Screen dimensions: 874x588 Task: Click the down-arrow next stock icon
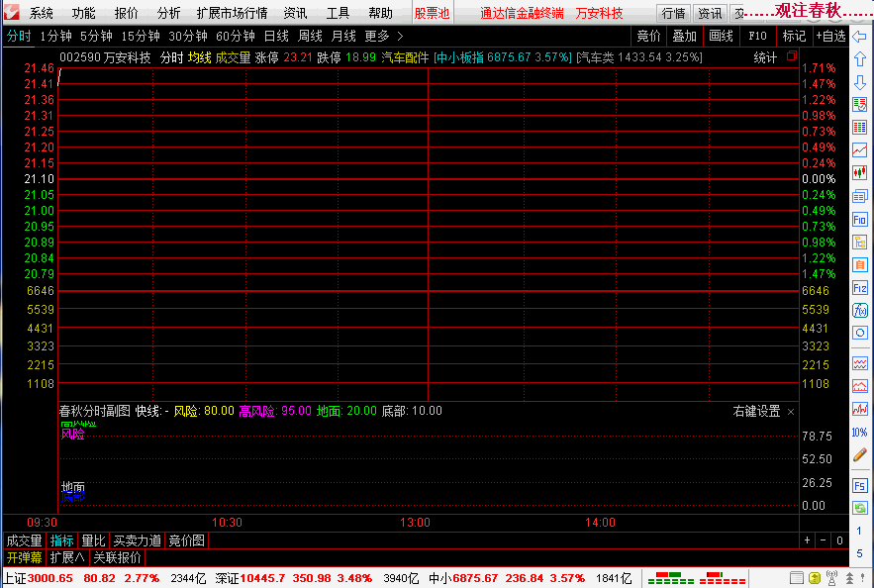(859, 82)
